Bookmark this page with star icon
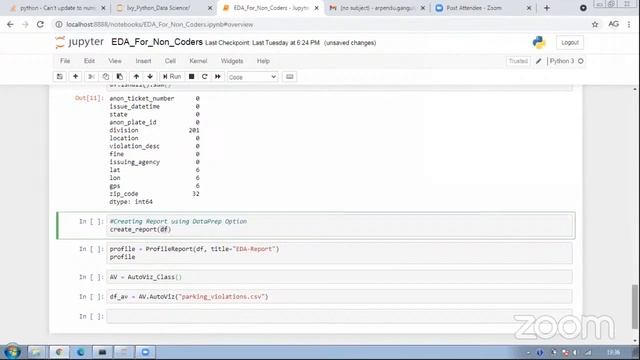 point(595,24)
